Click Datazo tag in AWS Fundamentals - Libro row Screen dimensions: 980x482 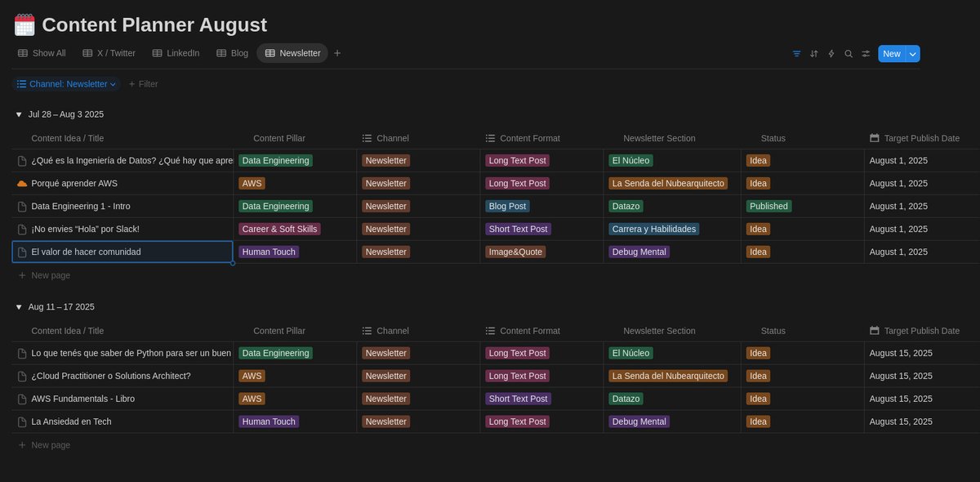click(x=626, y=399)
